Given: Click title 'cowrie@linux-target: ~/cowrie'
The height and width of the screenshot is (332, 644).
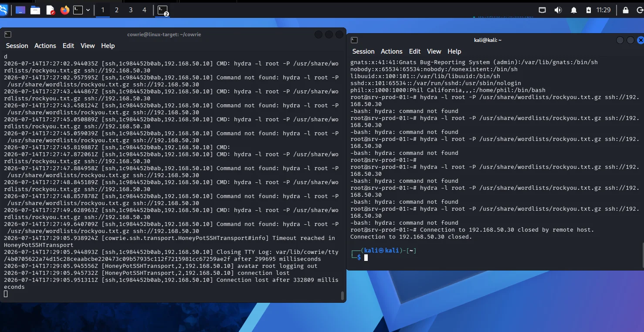Looking at the screenshot, I should (164, 34).
